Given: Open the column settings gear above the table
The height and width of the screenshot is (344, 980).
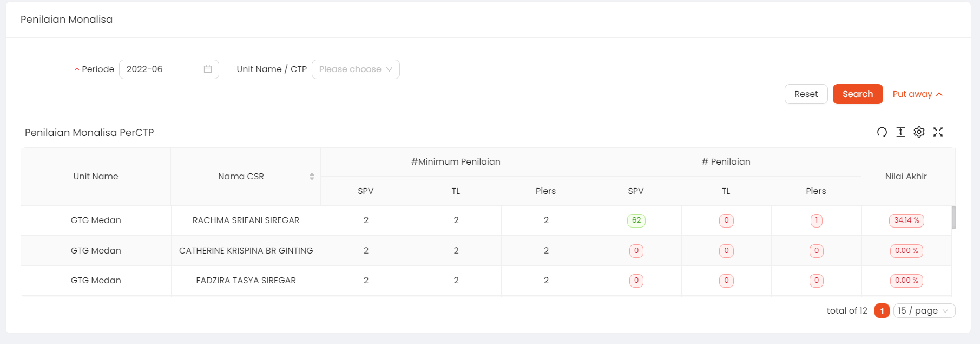Looking at the screenshot, I should click(x=919, y=132).
